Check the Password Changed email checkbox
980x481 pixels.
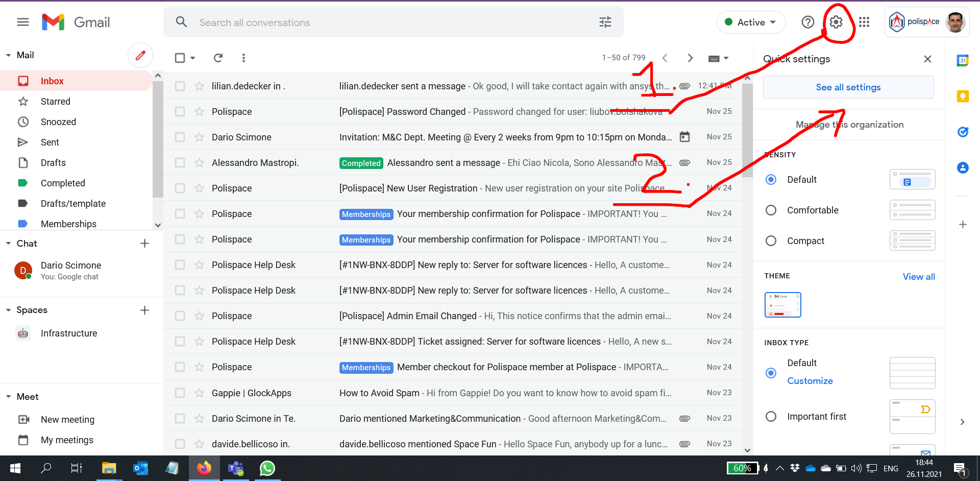click(180, 111)
